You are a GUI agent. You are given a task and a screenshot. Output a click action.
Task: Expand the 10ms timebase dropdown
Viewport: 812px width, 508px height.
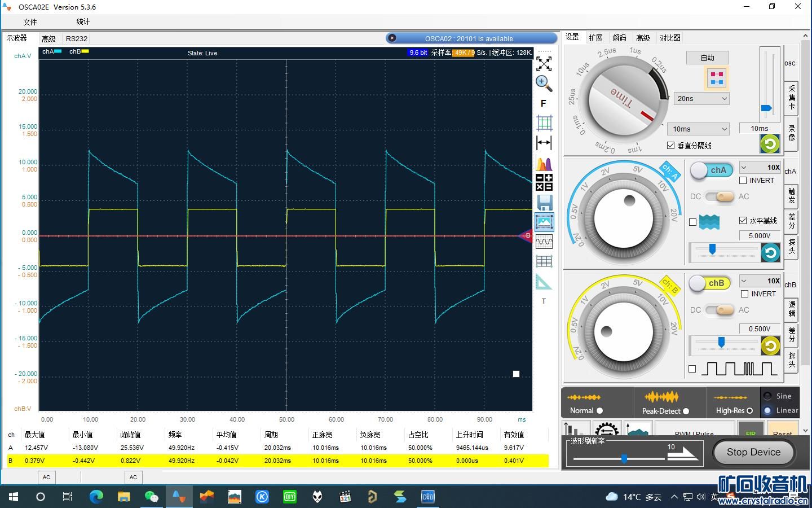click(x=699, y=129)
